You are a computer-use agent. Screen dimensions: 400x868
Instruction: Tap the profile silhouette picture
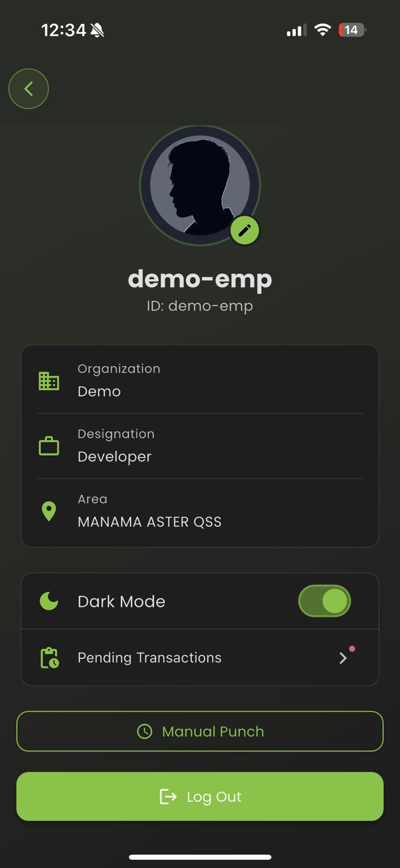point(199,184)
